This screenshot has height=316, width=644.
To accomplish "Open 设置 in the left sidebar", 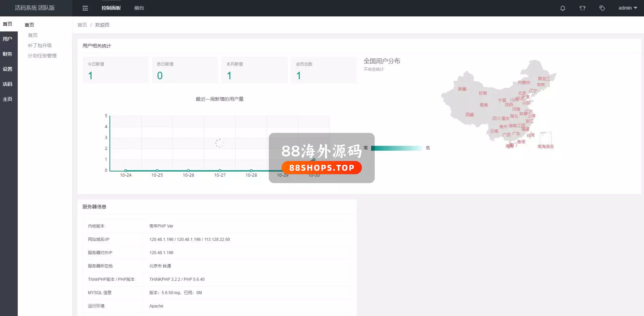I will point(8,69).
